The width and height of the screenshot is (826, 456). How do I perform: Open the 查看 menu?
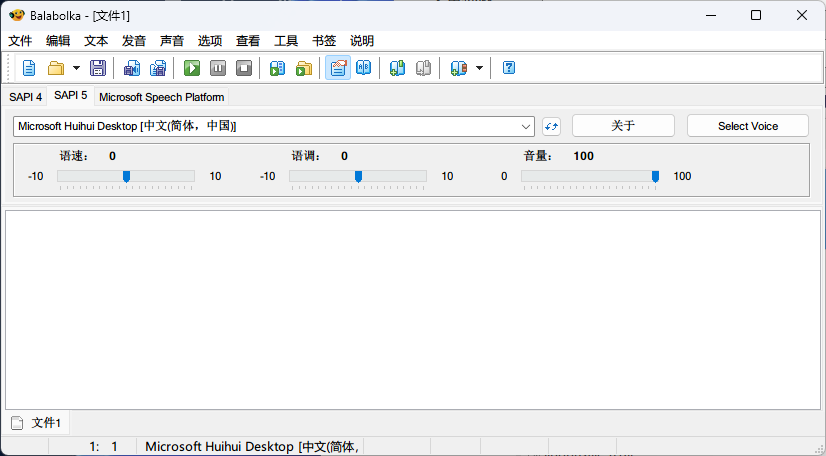pyautogui.click(x=248, y=41)
